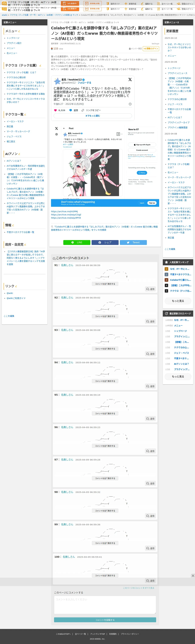The image size is (195, 644).
Task: Click 編集する in top toolbar
Action: point(147,4)
